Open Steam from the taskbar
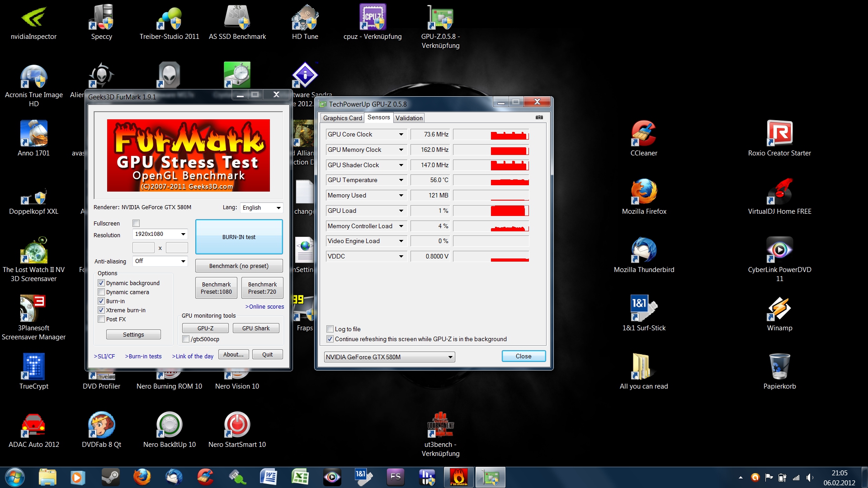868x488 pixels. tap(110, 477)
